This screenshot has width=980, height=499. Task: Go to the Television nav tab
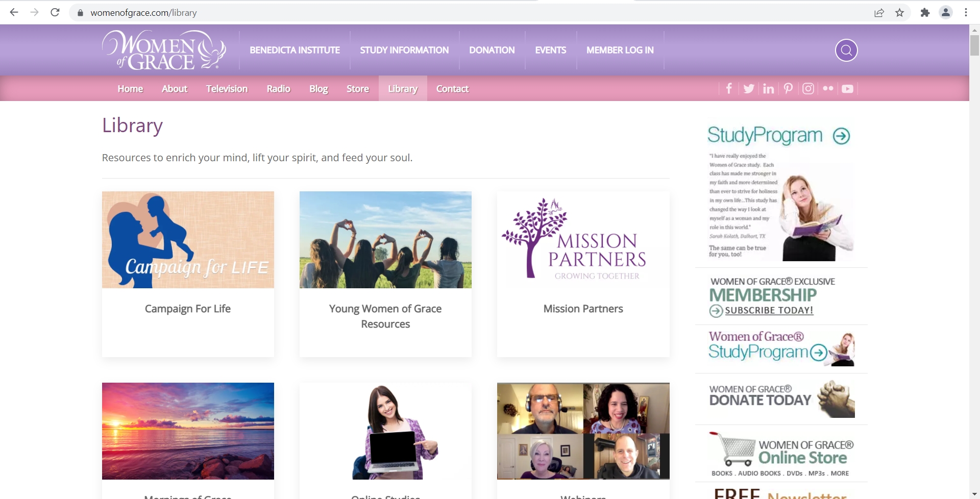tap(227, 89)
